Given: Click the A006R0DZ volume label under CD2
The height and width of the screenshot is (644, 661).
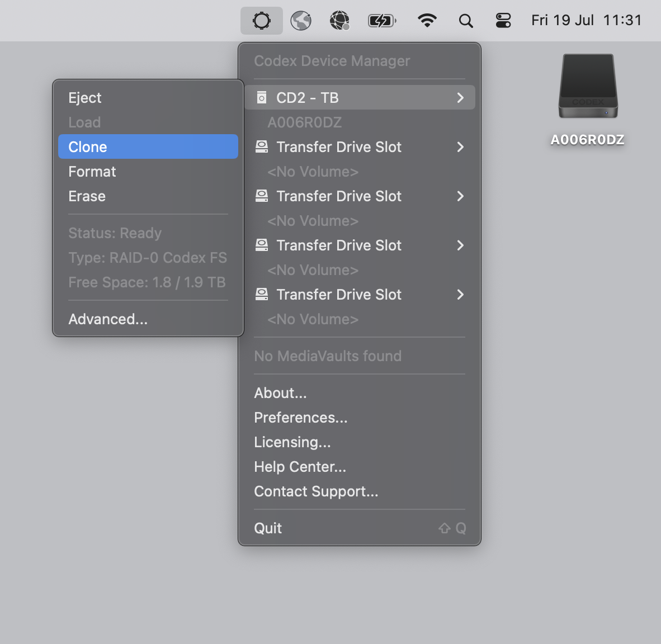Looking at the screenshot, I should click(x=304, y=122).
